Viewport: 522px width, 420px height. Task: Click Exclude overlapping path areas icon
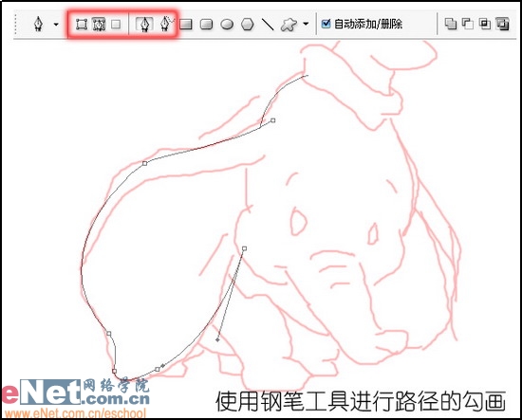502,24
